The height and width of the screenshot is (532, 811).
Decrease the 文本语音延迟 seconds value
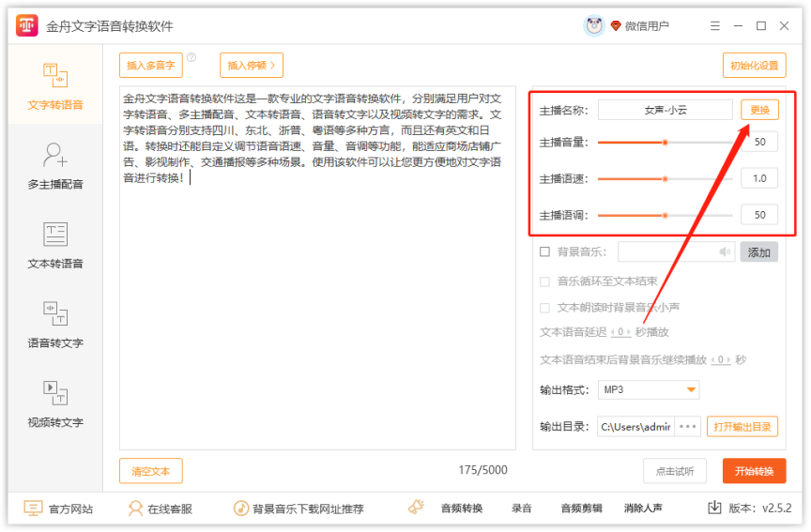[x=612, y=332]
